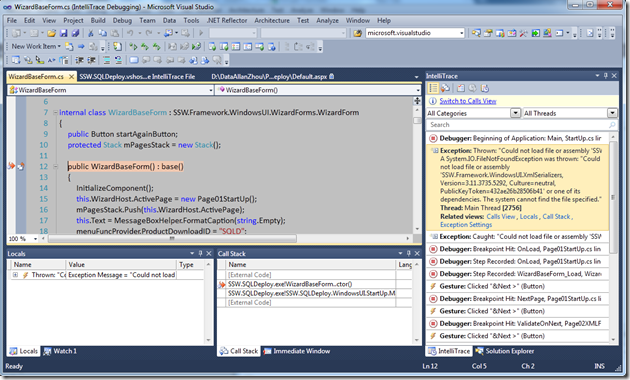Click the Comment out lines icon
This screenshot has height=380, width=630.
106,60
